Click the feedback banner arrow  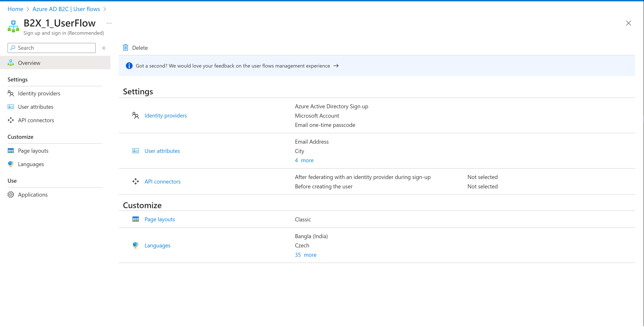336,66
